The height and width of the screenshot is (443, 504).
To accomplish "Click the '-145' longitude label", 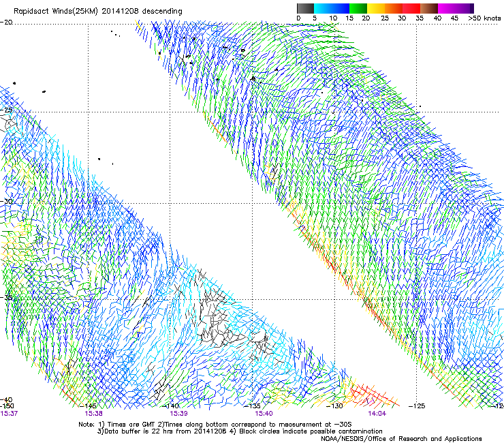I will pos(87,406).
